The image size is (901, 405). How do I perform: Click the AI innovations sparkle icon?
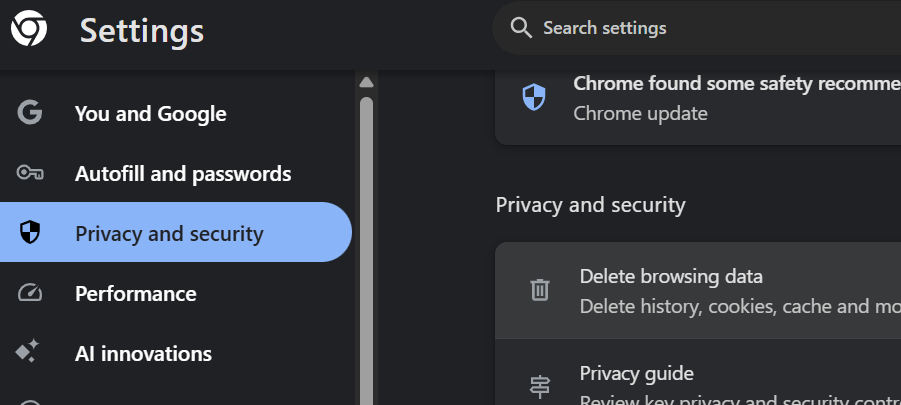click(x=28, y=352)
